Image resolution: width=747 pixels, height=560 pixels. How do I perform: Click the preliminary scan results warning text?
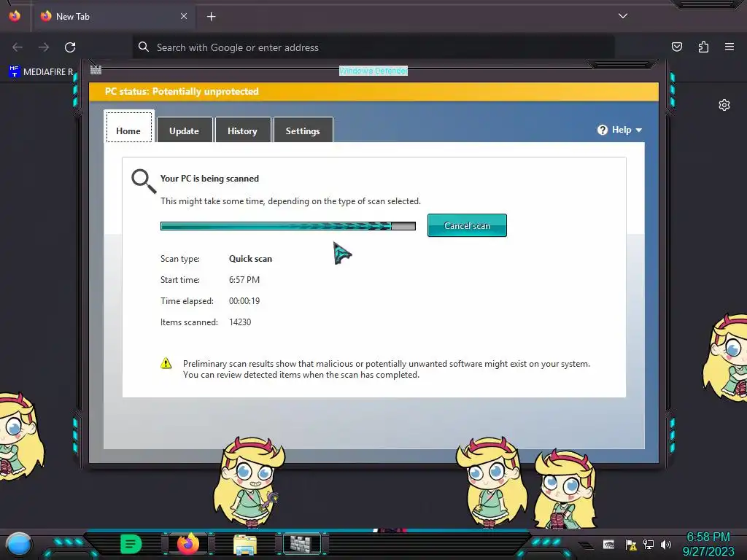(387, 369)
